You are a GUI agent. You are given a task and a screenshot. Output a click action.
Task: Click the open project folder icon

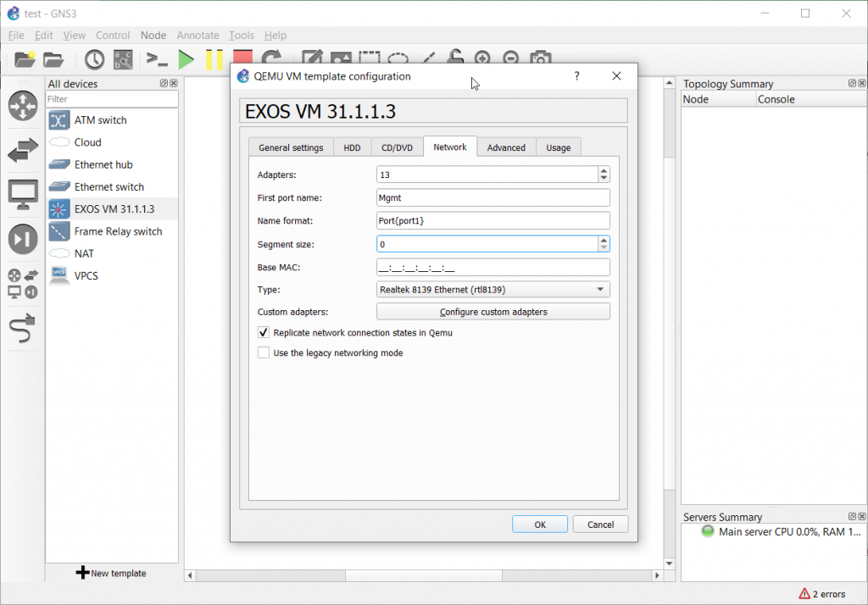(x=53, y=58)
